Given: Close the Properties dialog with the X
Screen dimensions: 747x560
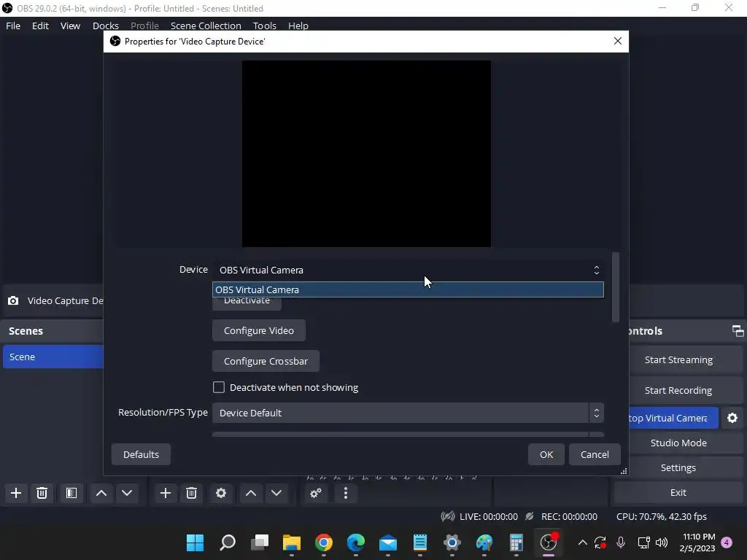Looking at the screenshot, I should click(617, 42).
